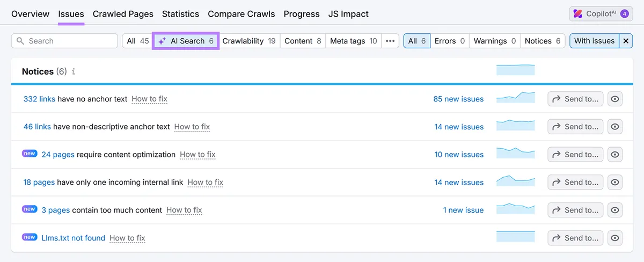This screenshot has width=644, height=262.
Task: Open the 46 links issue
Action: (37, 127)
